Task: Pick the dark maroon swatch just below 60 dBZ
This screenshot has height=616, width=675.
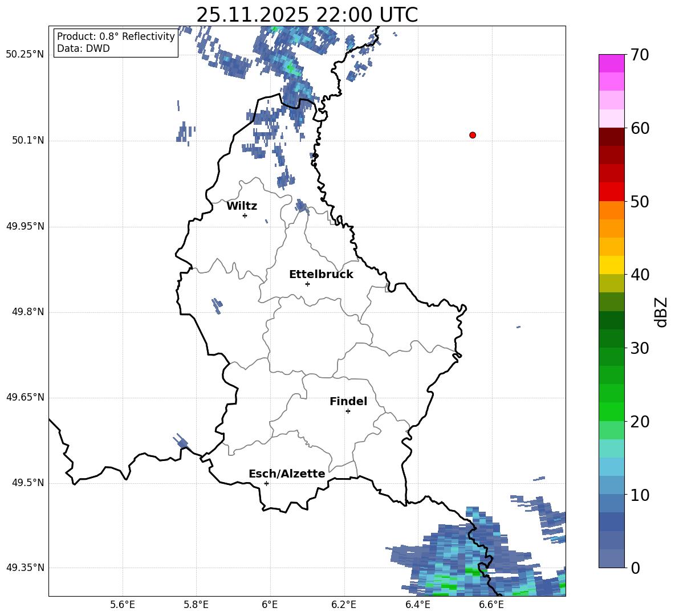Action: coord(611,137)
